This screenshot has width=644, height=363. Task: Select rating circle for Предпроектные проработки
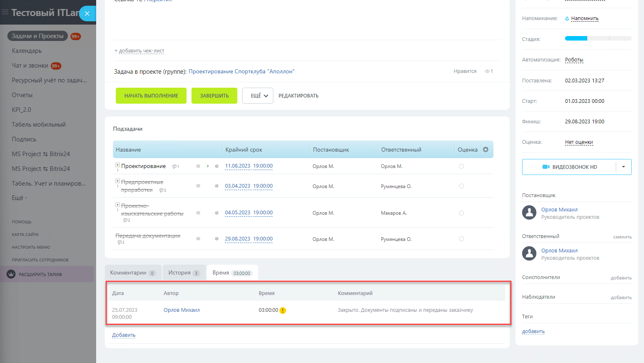coord(462,186)
